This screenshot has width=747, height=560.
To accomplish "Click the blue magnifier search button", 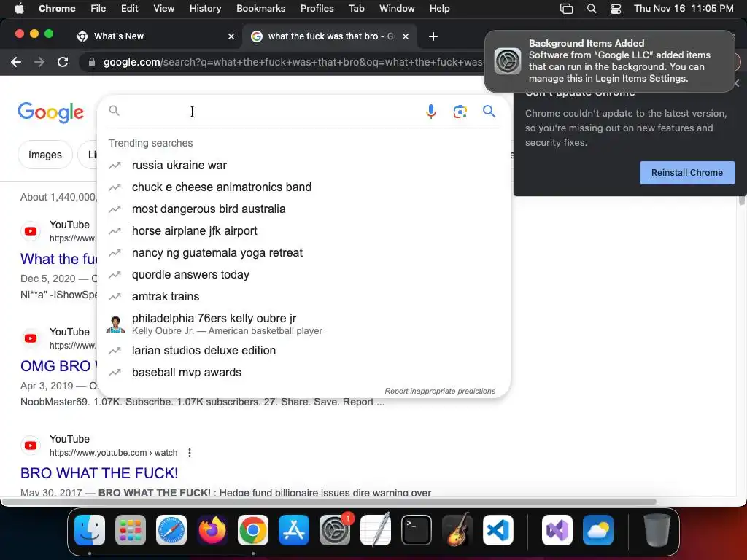I will 489,112.
